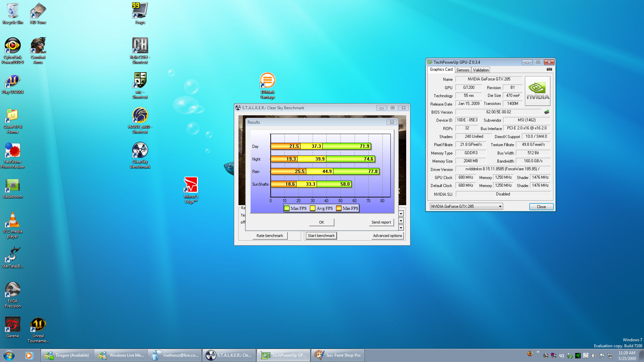Expand the bottom benchmark dropdown arrow
The image size is (644, 362).
tap(401, 228)
